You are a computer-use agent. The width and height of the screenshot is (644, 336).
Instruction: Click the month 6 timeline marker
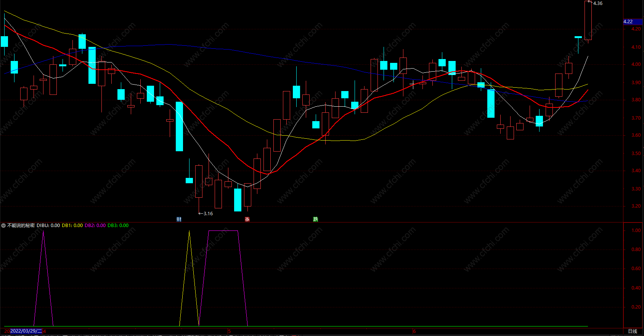click(x=414, y=331)
